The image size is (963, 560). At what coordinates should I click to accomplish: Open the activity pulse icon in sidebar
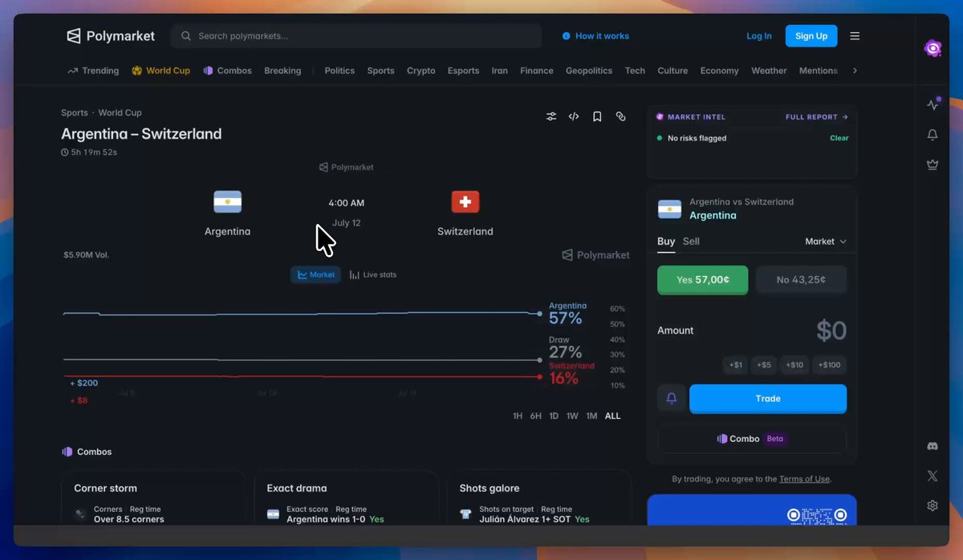point(933,104)
